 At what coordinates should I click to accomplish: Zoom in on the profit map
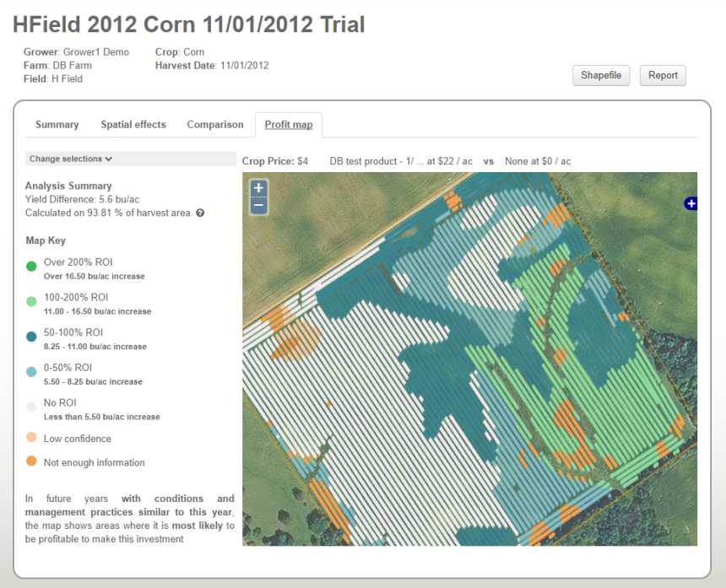point(259,188)
